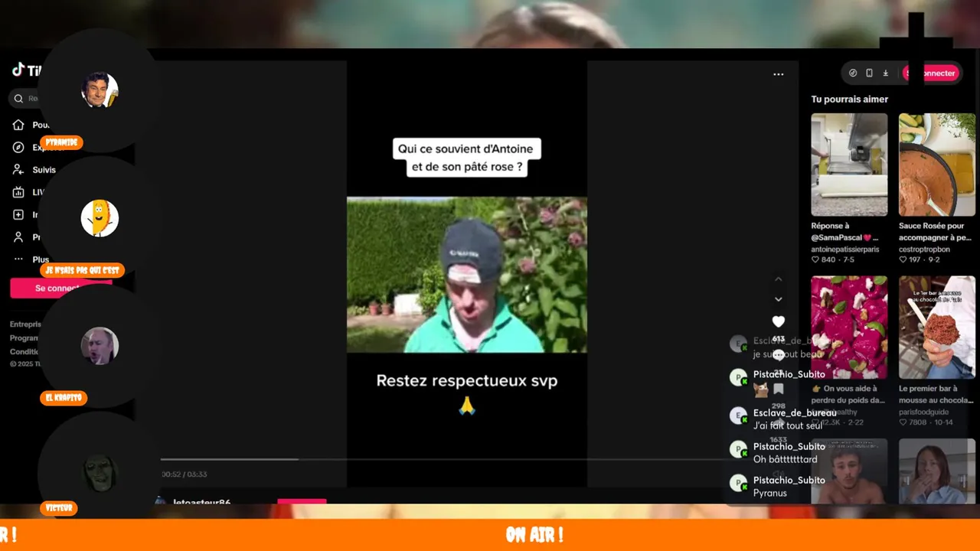This screenshot has height=551, width=980.
Task: Go to previous video with the up chevron
Action: 779,279
